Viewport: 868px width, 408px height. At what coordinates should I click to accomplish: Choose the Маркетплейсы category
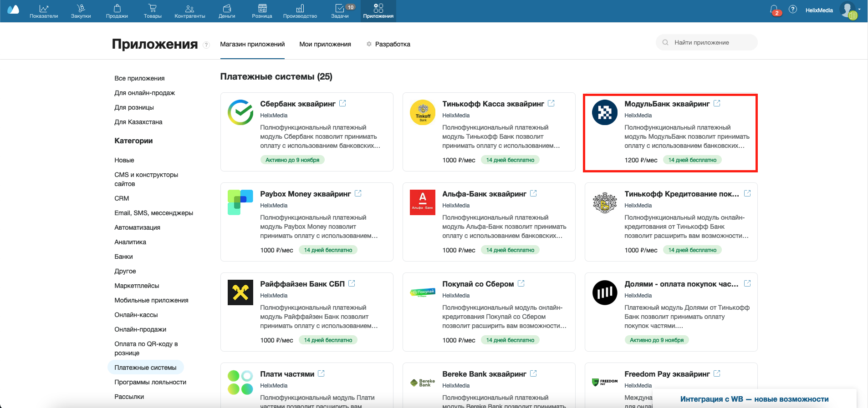click(137, 286)
